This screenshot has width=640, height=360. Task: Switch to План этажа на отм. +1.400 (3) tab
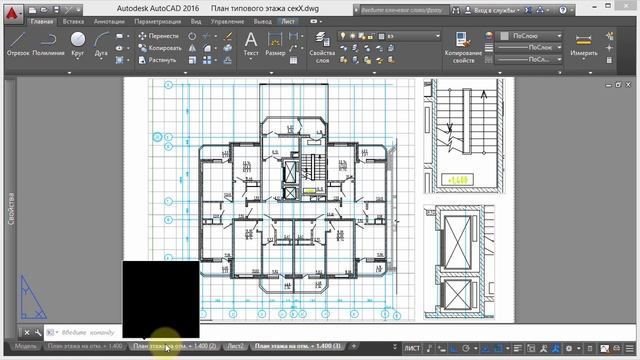pos(298,346)
